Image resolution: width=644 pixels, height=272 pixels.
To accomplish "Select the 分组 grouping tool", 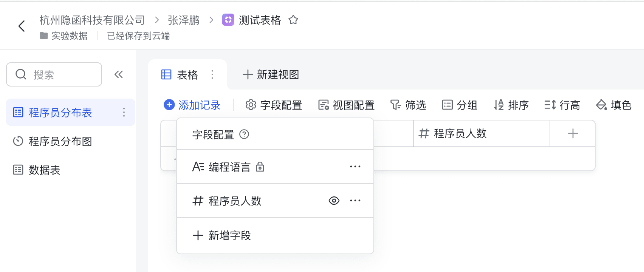I will [460, 105].
